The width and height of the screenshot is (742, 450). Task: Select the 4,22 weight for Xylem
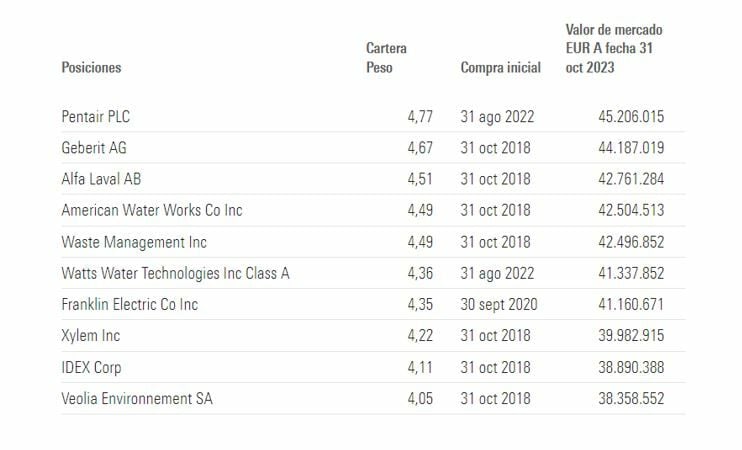click(x=419, y=336)
